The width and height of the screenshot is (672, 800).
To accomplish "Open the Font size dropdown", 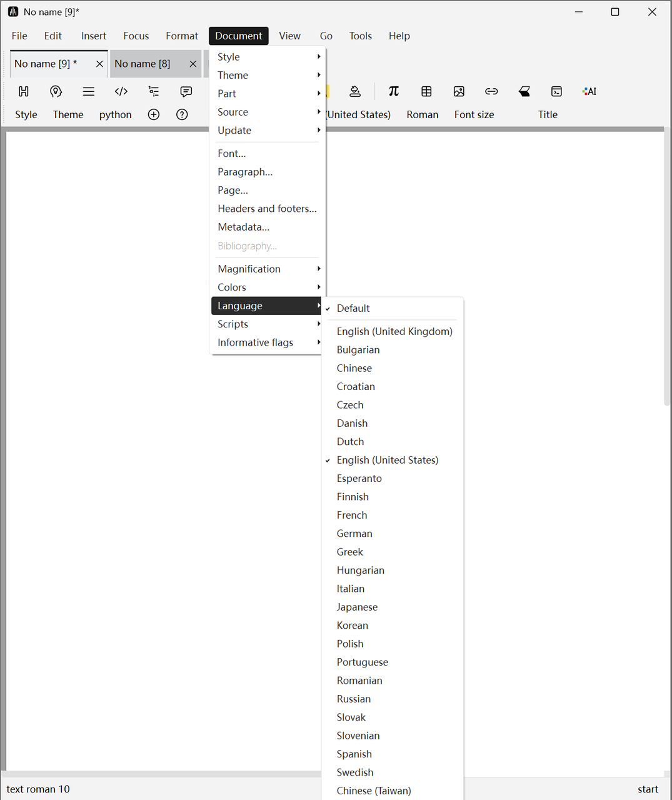I will click(474, 114).
